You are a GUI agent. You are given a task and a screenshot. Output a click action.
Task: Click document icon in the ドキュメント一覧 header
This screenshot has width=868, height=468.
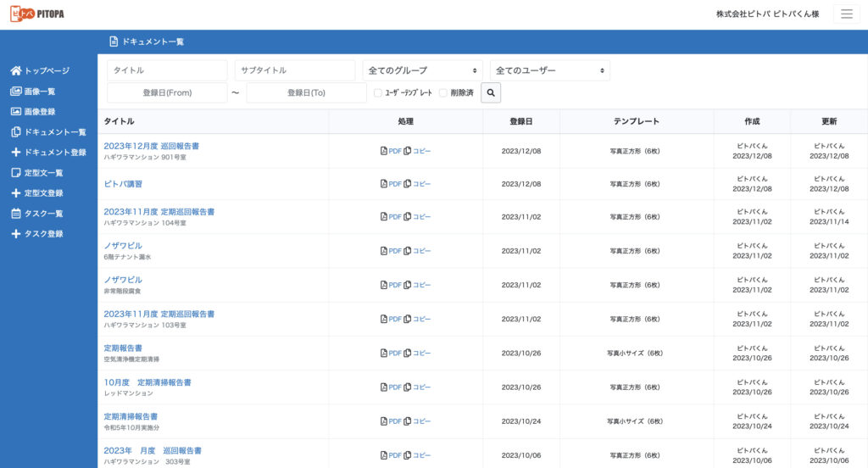point(114,42)
